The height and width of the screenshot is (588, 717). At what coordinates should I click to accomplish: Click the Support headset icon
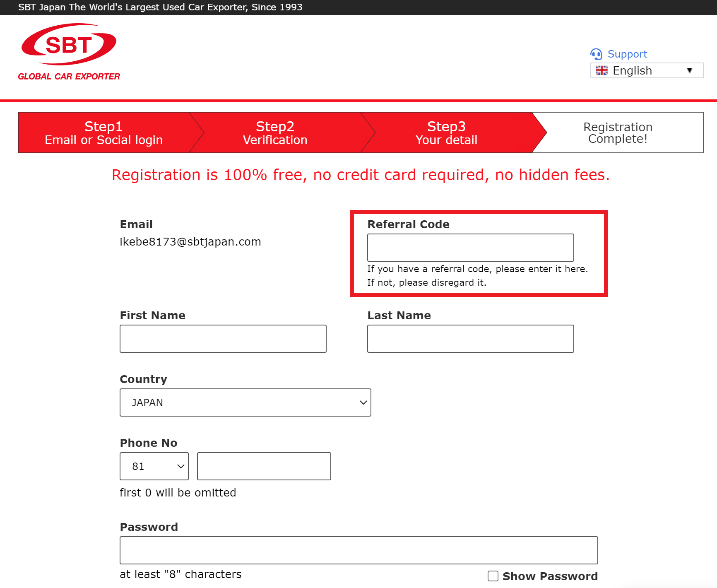596,54
